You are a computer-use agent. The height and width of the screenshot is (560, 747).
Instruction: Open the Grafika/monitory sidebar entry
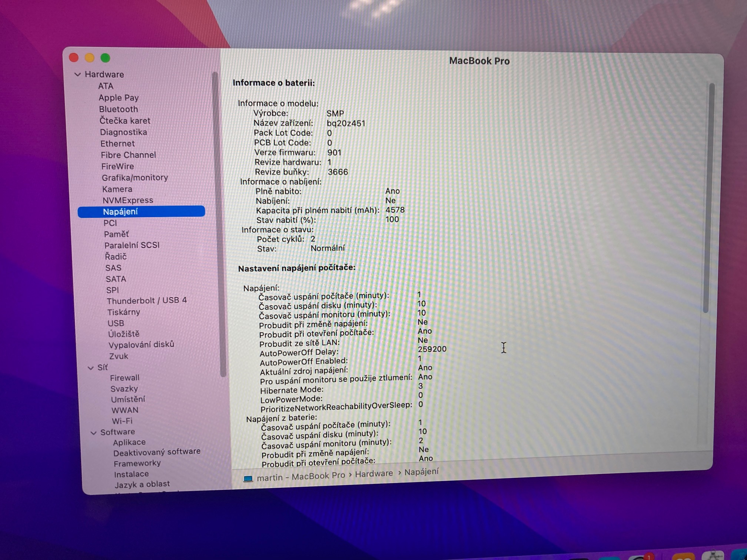135,178
